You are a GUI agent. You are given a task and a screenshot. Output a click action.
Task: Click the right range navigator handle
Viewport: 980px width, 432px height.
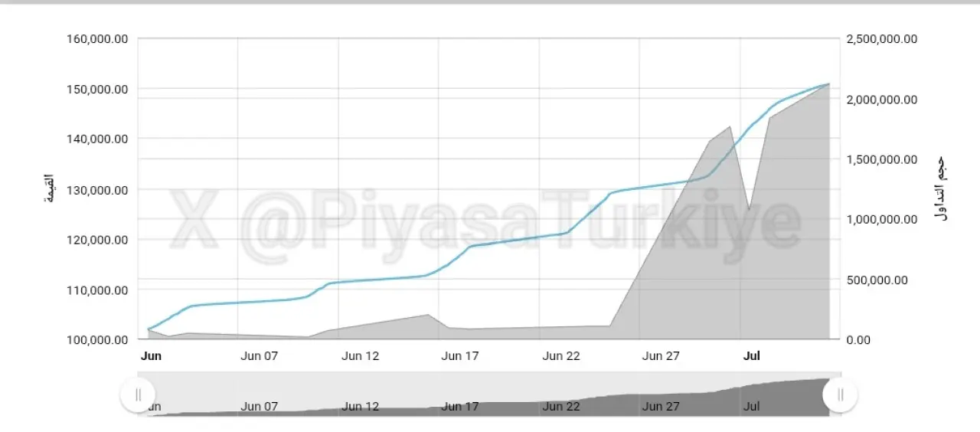[840, 394]
